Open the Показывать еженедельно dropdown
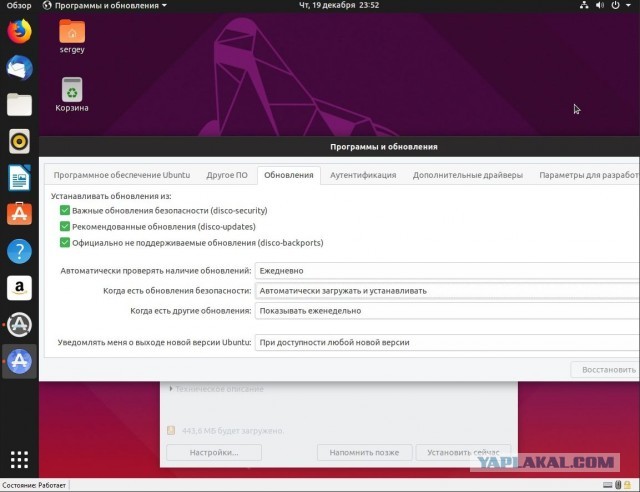The height and width of the screenshot is (492, 640). pyautogui.click(x=447, y=311)
